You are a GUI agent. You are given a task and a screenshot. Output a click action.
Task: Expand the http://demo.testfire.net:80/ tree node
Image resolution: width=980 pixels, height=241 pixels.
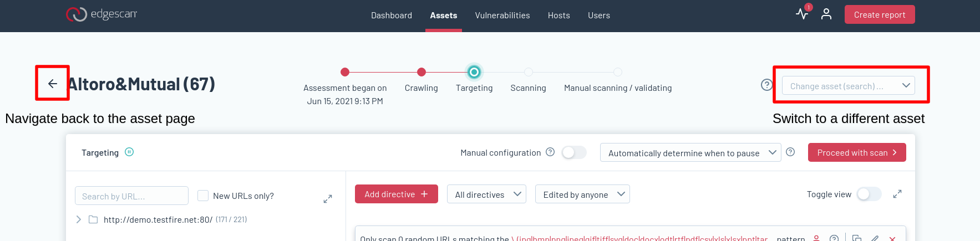coord(78,219)
